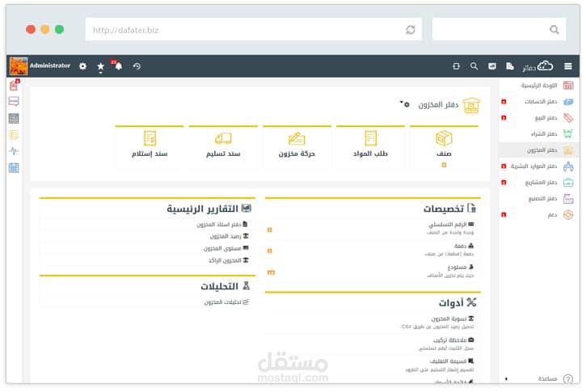This screenshot has height=392, width=586.
Task: Click the browser search field
Action: [x=499, y=30]
